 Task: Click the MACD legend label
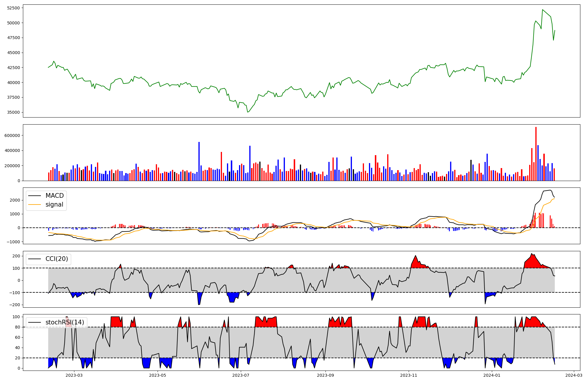point(54,196)
